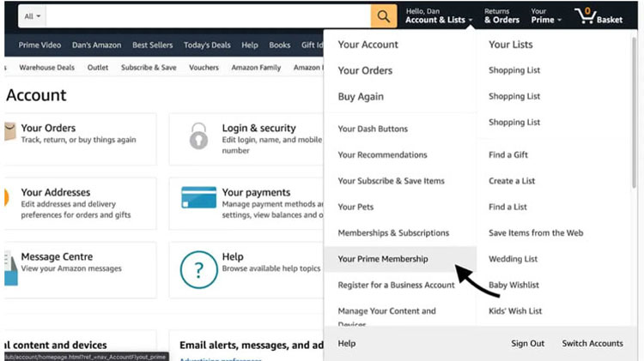Open Your Subscribe & Save Items
Screen dimensions: 644x361
click(391, 181)
